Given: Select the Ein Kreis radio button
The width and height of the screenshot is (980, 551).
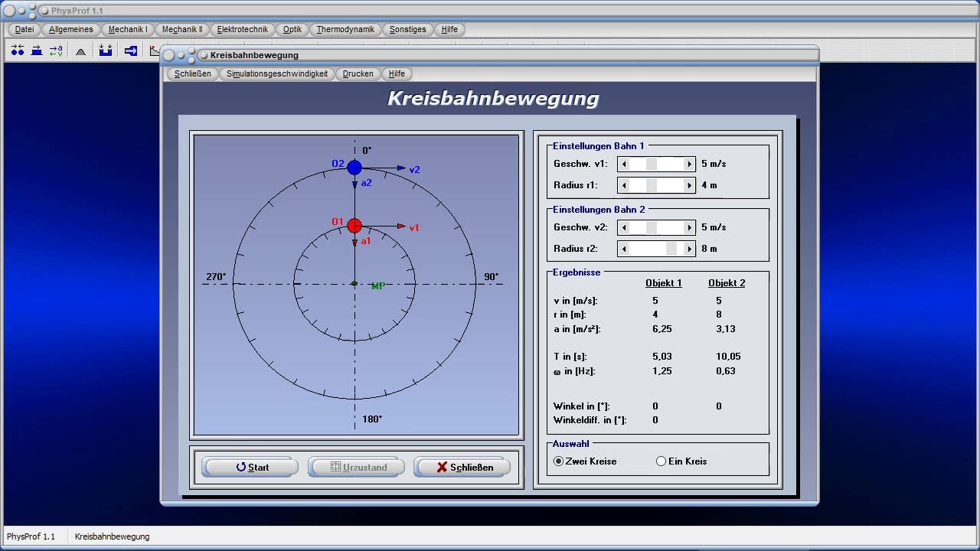Looking at the screenshot, I should point(661,461).
